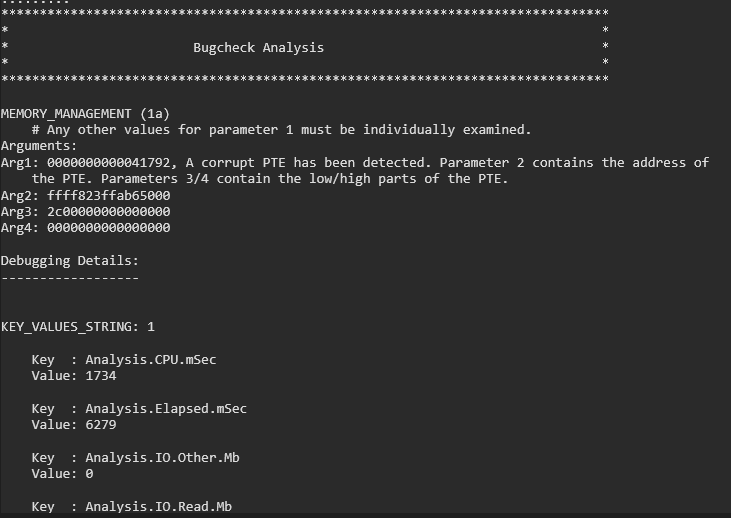Click the Bugcheck Analysis heading text
Image resolution: width=731 pixels, height=518 pixels.
click(x=258, y=47)
